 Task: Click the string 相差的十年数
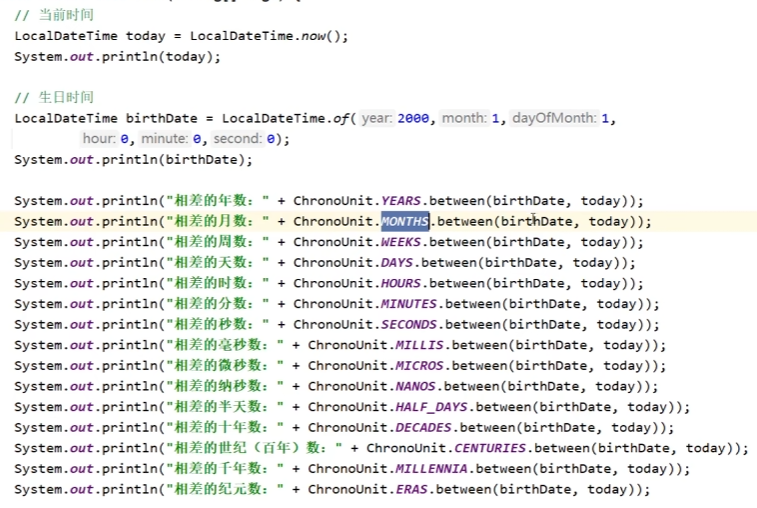(225, 427)
